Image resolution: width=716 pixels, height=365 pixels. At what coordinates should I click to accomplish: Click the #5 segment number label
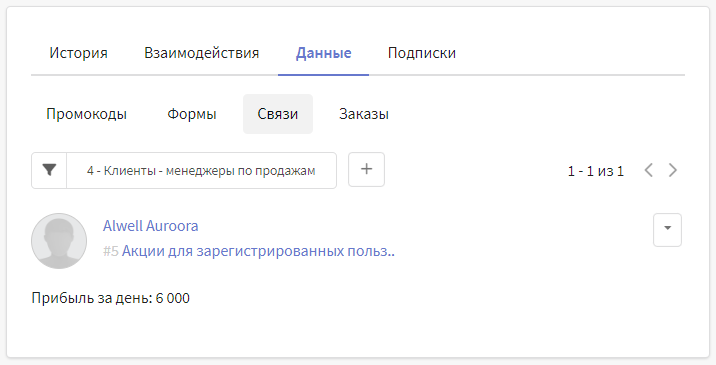point(111,251)
